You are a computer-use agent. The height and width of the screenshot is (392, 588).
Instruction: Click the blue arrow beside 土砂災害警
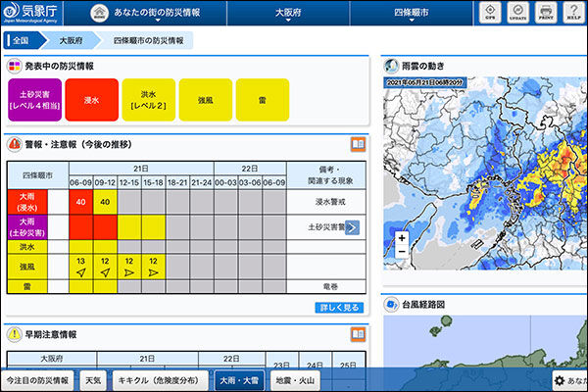352,227
